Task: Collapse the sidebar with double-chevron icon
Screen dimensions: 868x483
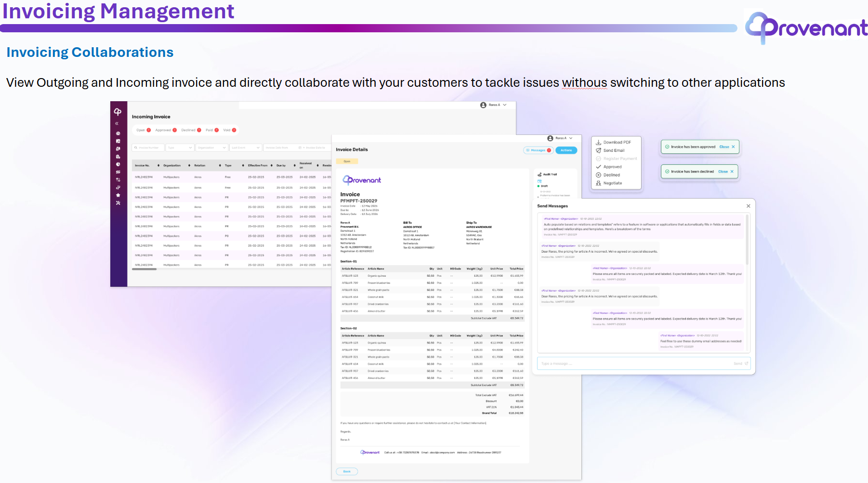Action: [117, 124]
